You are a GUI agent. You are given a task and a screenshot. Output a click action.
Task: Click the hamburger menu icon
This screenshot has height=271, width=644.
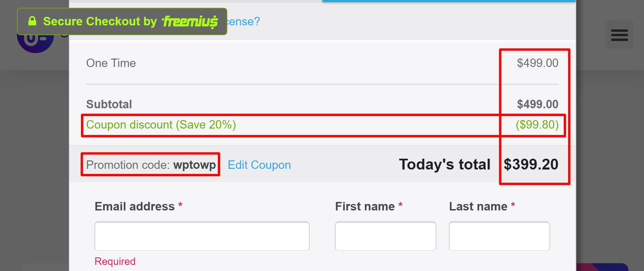pyautogui.click(x=619, y=35)
